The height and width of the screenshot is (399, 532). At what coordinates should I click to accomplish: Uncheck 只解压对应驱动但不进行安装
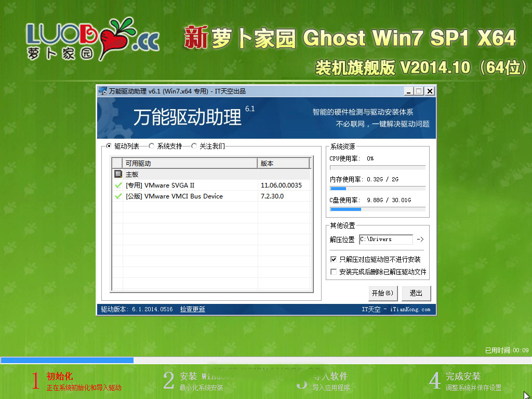334,260
